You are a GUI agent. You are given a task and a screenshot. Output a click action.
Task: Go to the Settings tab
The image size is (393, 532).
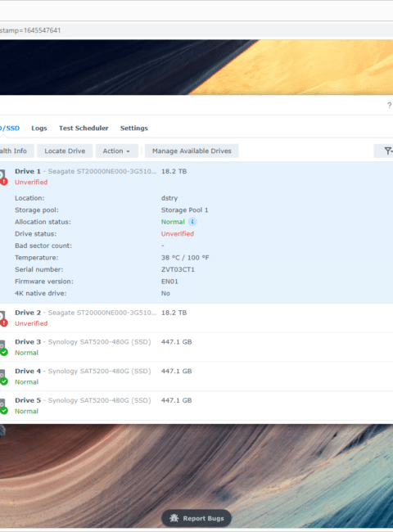[134, 128]
